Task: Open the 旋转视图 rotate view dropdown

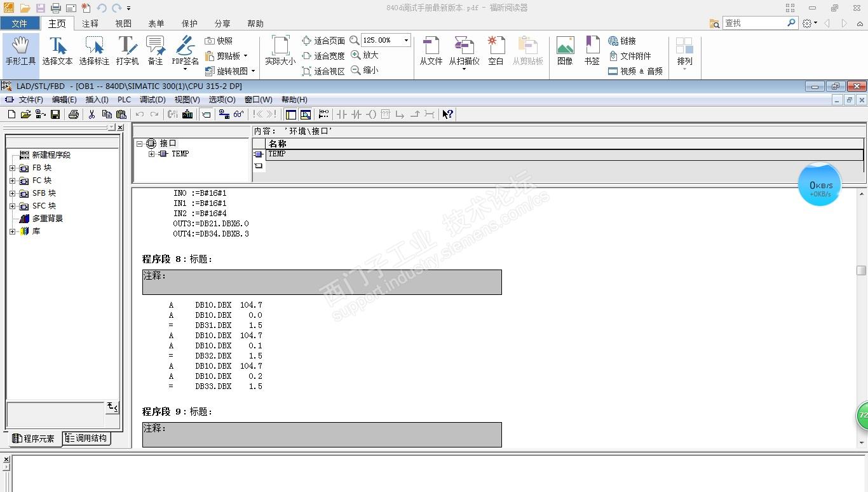Action: (x=253, y=71)
